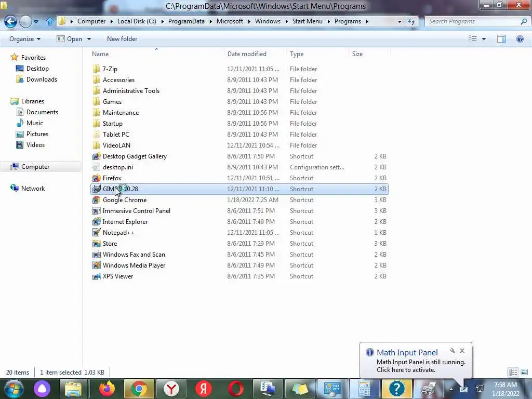Viewport: 532px width, 399px height.
Task: Select the Startup folder
Action: point(112,124)
